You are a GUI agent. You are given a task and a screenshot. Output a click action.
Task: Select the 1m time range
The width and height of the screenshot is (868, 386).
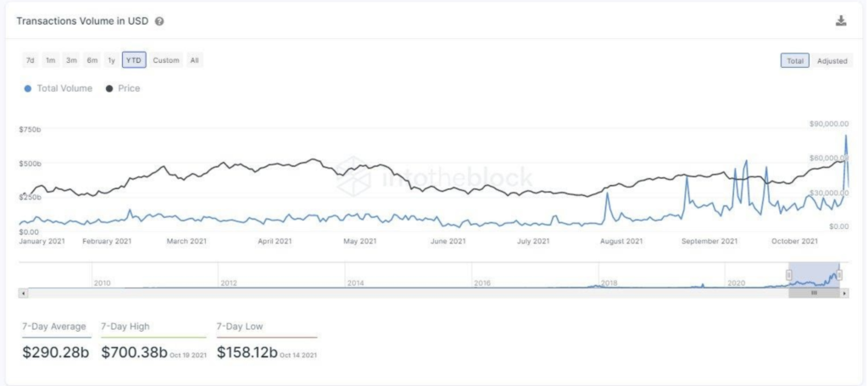51,60
